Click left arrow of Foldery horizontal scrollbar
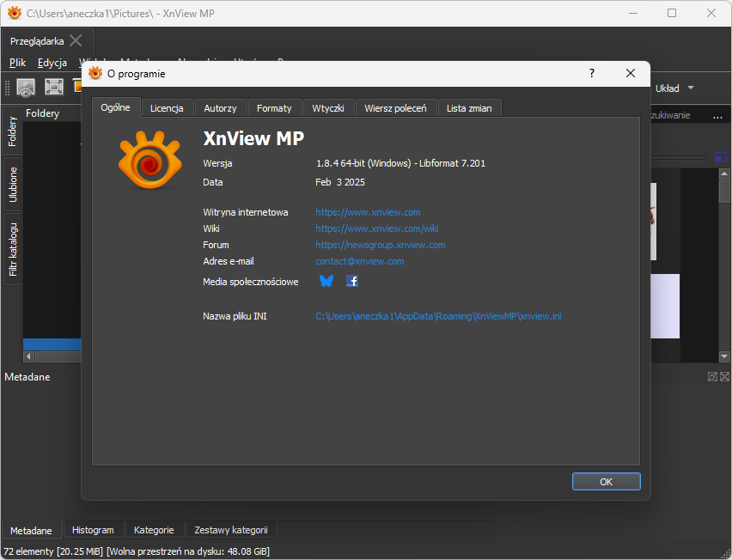 29,357
